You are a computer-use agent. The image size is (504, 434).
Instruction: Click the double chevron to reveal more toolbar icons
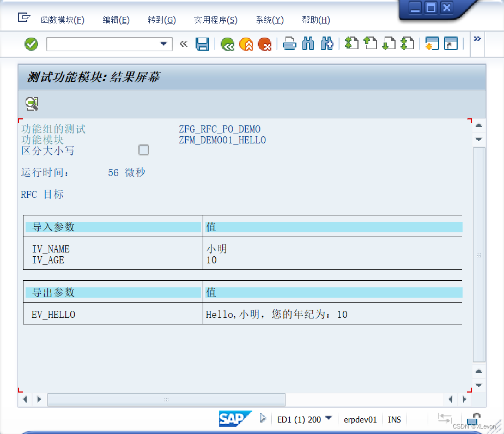477,38
